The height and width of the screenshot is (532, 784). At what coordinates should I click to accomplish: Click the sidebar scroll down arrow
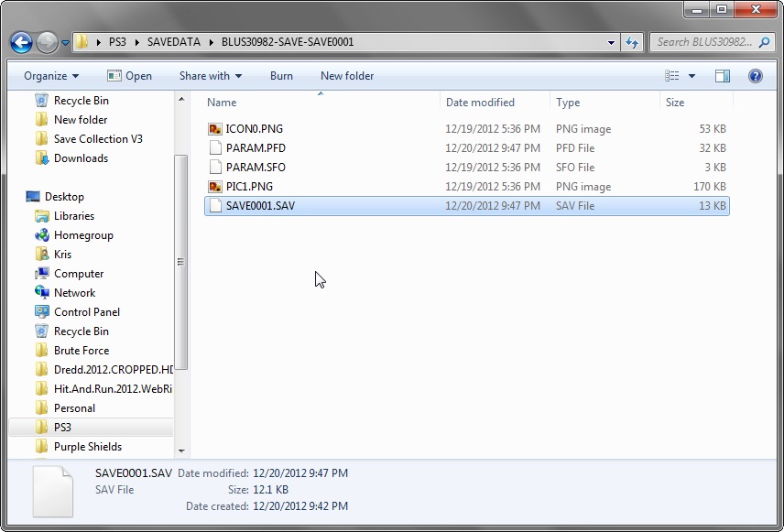181,451
